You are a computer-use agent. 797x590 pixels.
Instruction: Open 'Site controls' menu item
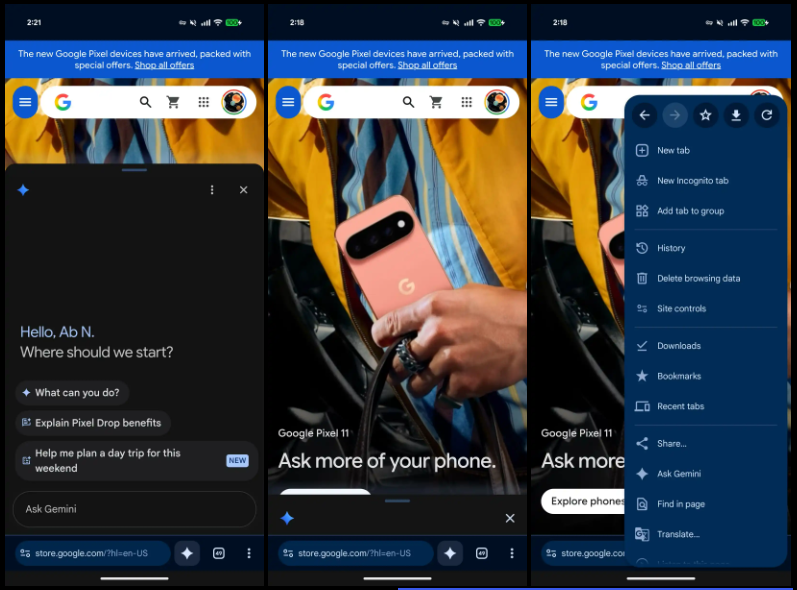point(706,308)
